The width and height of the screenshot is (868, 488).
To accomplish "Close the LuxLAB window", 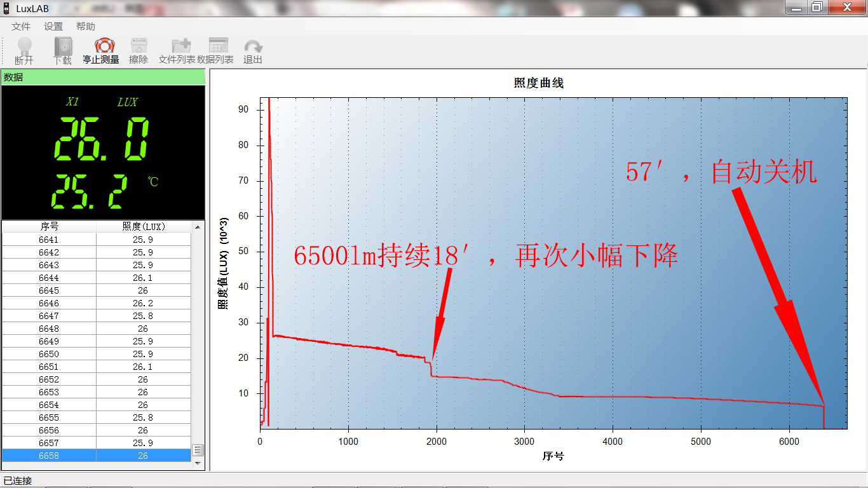I will [x=846, y=7].
